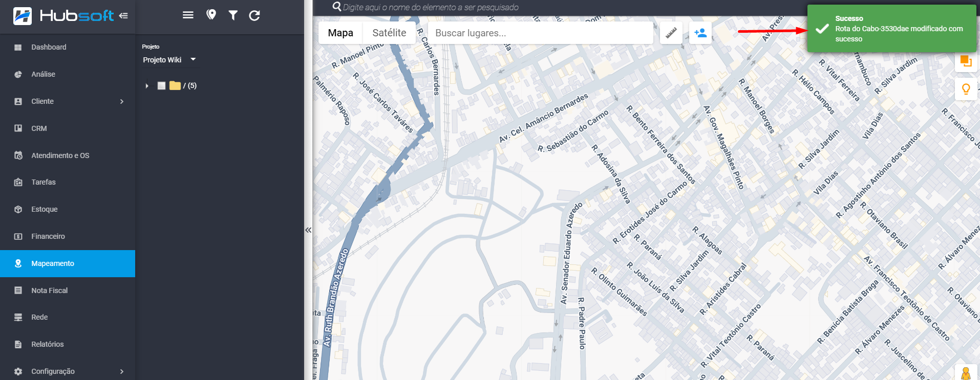This screenshot has width=980, height=380.
Task: Select the Mapeamento menu item
Action: coord(68,263)
